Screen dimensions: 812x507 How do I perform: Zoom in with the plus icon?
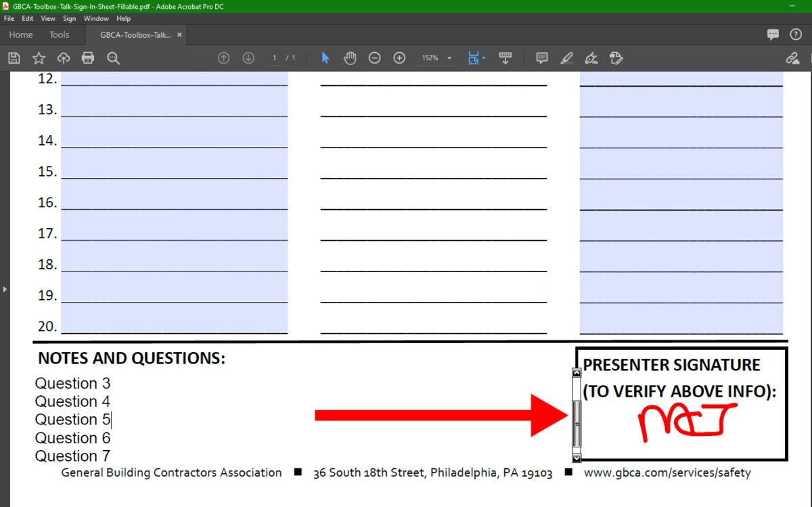399,58
